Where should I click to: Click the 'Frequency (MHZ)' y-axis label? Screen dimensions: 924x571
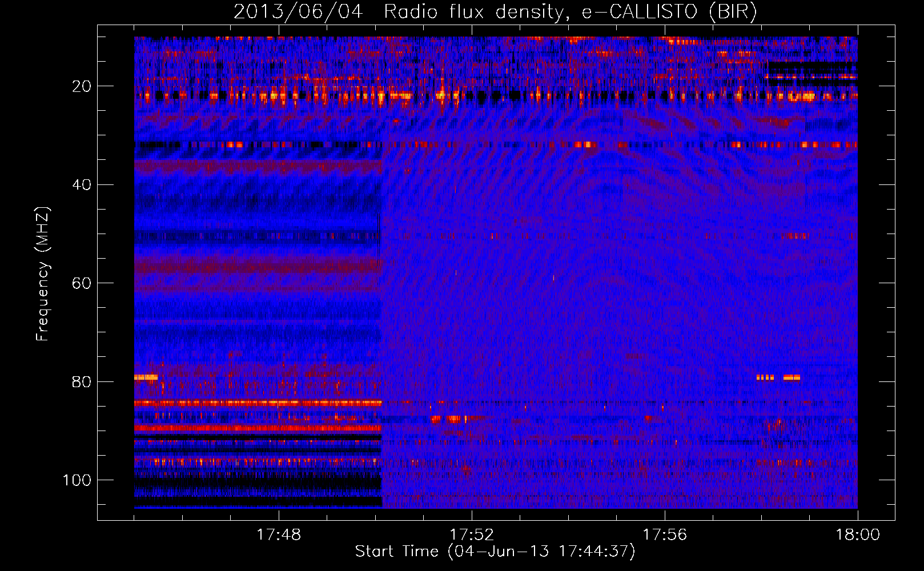click(x=43, y=274)
